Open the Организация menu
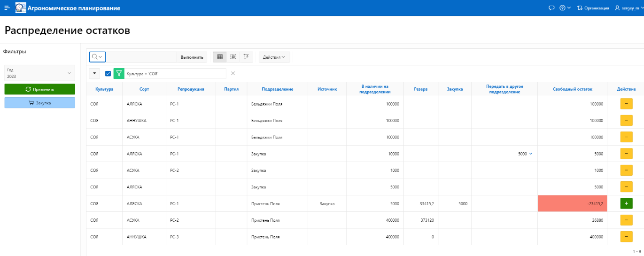The width and height of the screenshot is (644, 256). pos(593,8)
